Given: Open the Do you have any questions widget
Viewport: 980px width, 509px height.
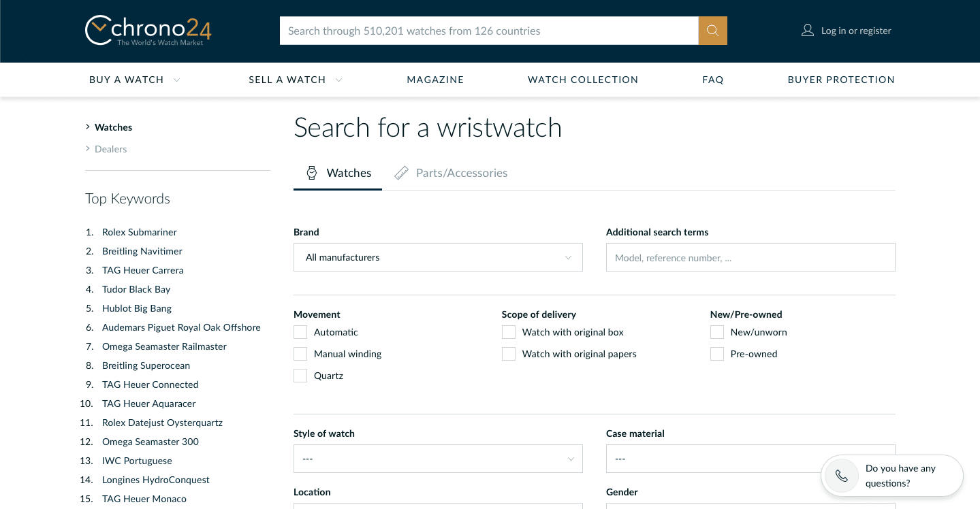Looking at the screenshot, I should coord(892,476).
